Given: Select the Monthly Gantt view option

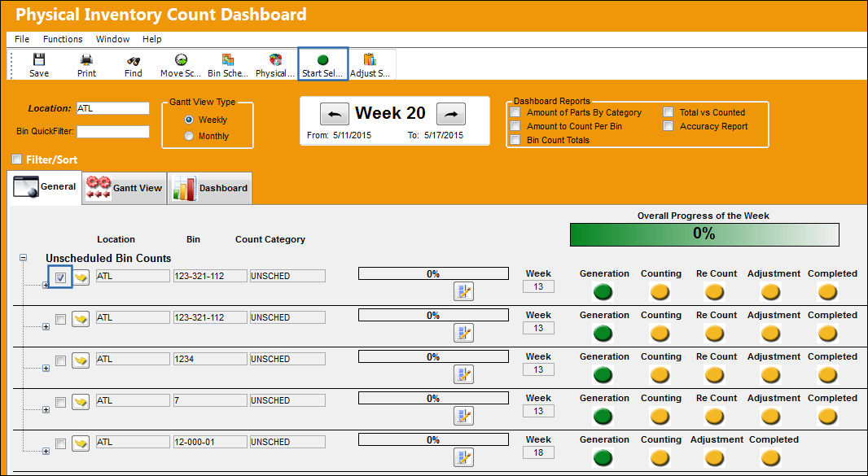Looking at the screenshot, I should tap(190, 136).
